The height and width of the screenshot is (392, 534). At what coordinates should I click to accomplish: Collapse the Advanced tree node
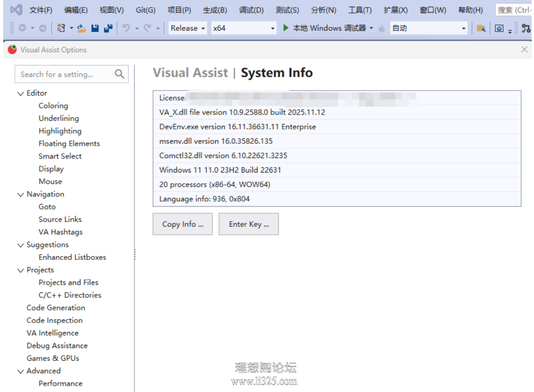click(x=20, y=371)
